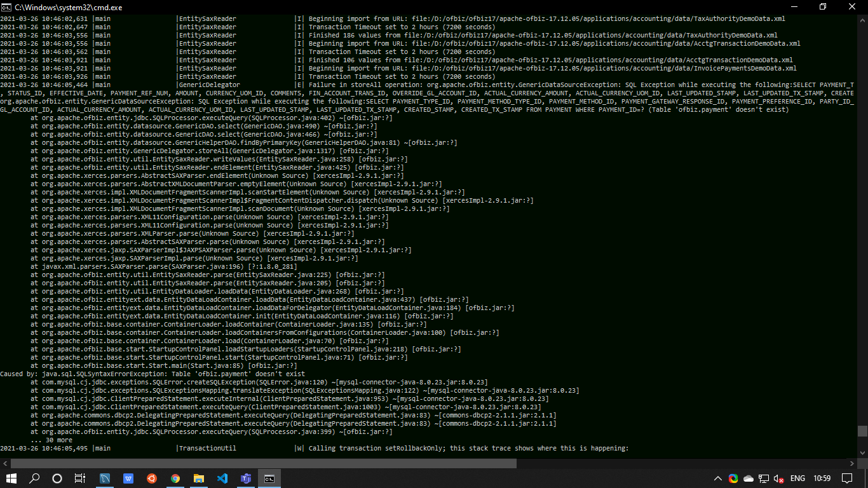
Task: Open Cortana from the taskbar
Action: [x=57, y=478]
